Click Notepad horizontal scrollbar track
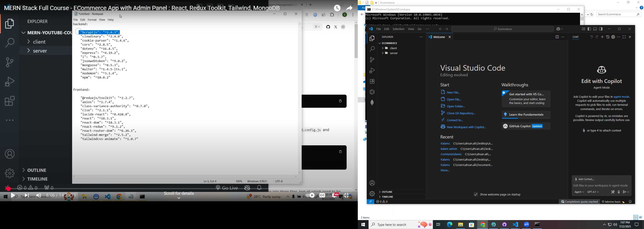Image resolution: width=644 pixels, height=229 pixels. pos(185,176)
